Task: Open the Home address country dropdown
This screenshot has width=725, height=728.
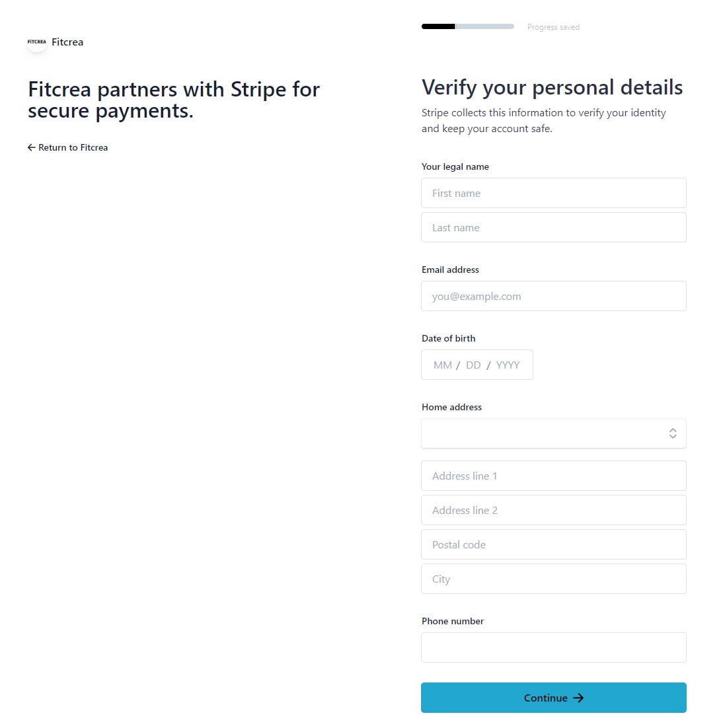Action: tap(554, 433)
